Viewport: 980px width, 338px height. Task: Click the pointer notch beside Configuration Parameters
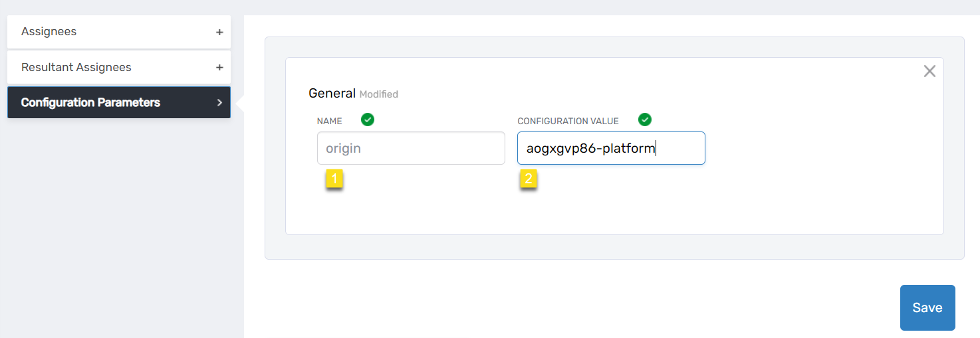point(240,103)
